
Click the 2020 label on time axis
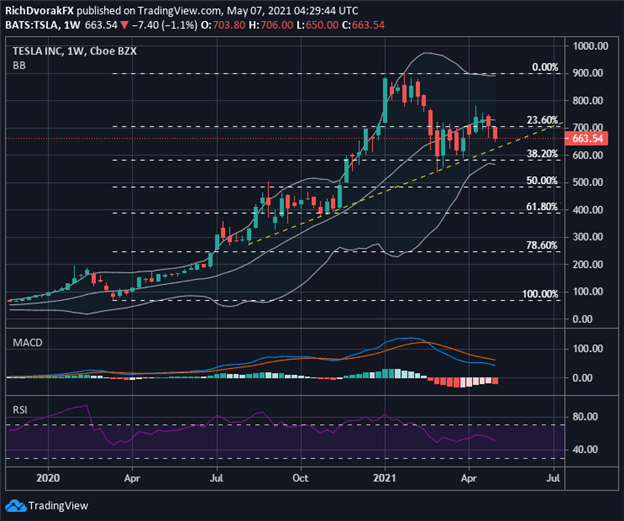point(48,478)
